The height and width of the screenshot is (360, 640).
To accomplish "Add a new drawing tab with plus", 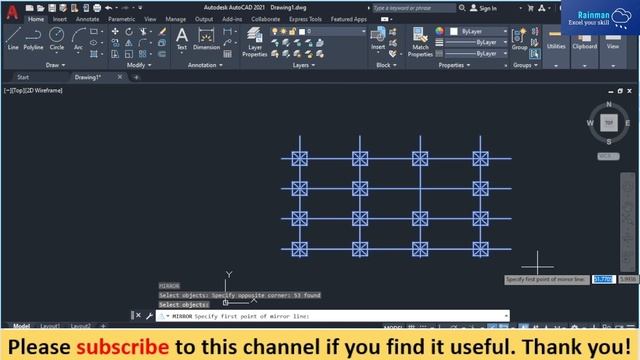I will coord(136,77).
